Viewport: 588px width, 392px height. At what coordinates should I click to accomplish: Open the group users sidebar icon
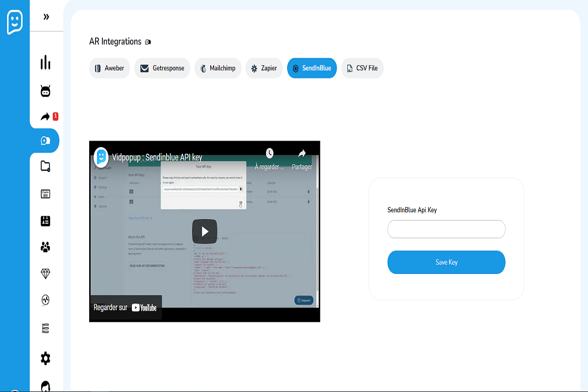[x=46, y=247]
